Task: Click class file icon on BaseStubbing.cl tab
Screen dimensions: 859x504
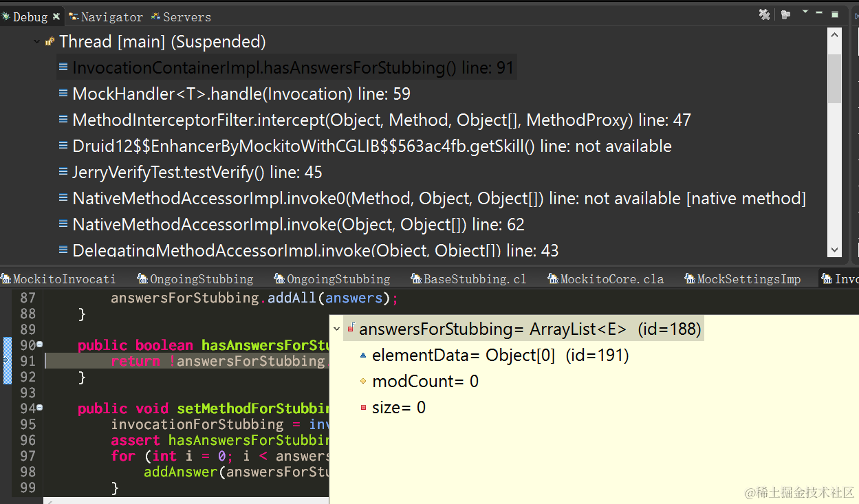Action: [416, 278]
